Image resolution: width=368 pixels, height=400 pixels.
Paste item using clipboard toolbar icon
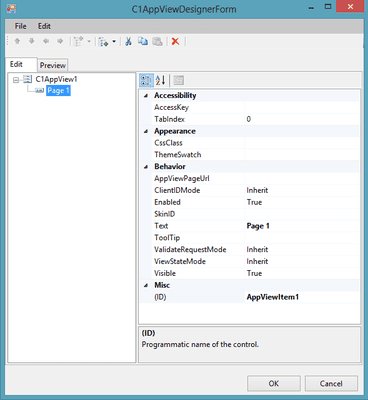click(x=157, y=41)
